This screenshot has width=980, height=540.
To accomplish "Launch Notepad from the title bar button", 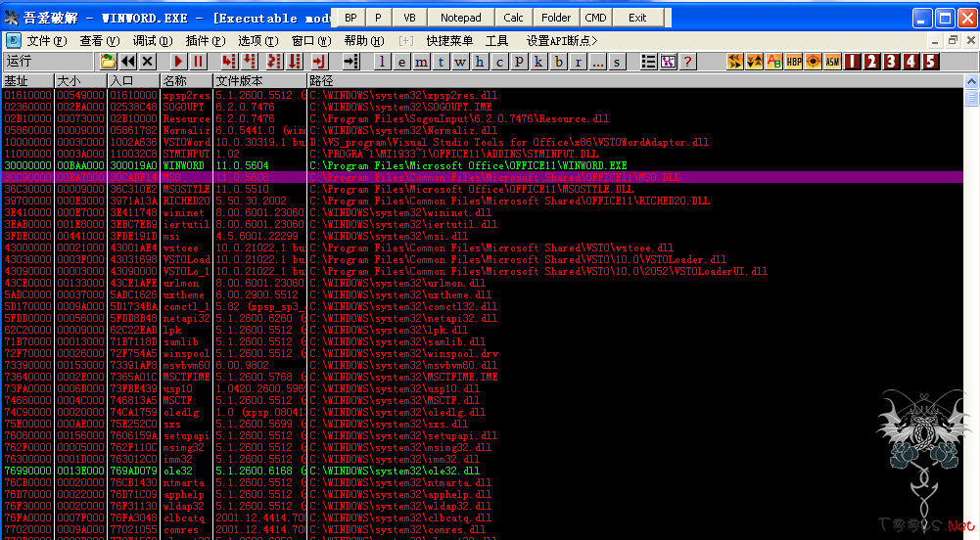I will coord(460,18).
